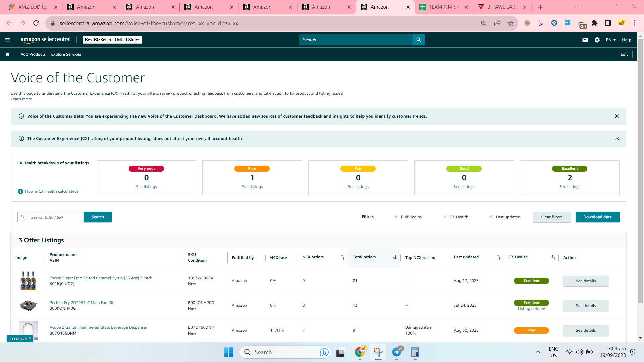The height and width of the screenshot is (362, 644).
Task: Open Explore Services menu item
Action: [x=66, y=54]
